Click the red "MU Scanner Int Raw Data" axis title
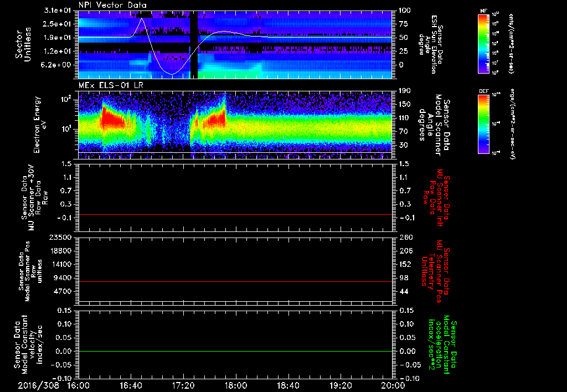 click(x=436, y=198)
